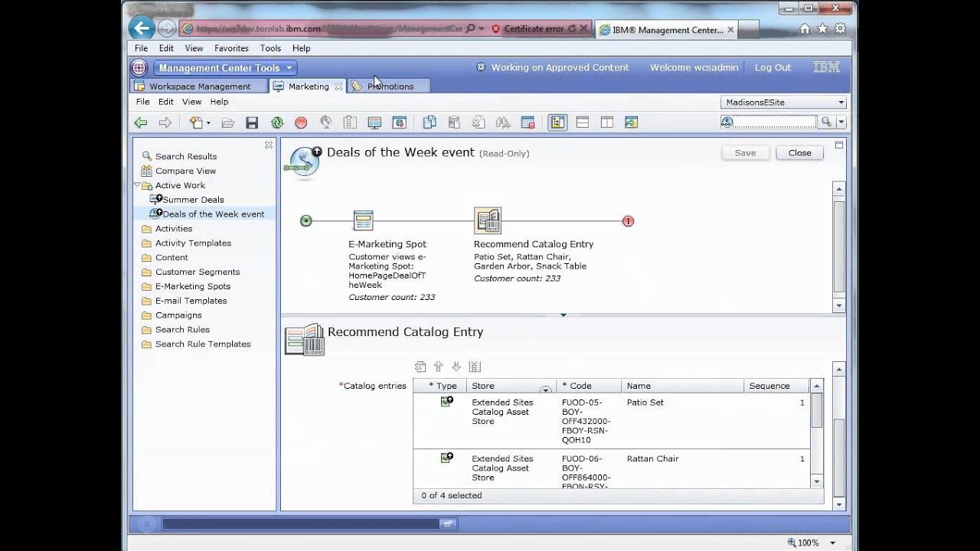Click the calendar view toolbar icon
The width and height of the screenshot is (980, 551).
(528, 122)
